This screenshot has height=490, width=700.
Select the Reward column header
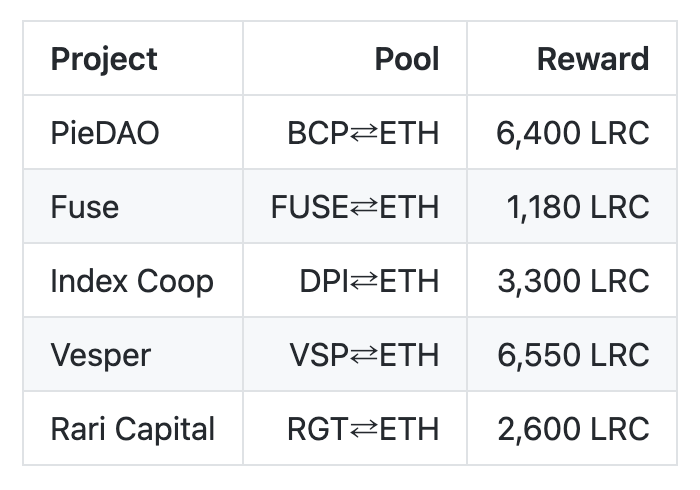pyautogui.click(x=593, y=59)
